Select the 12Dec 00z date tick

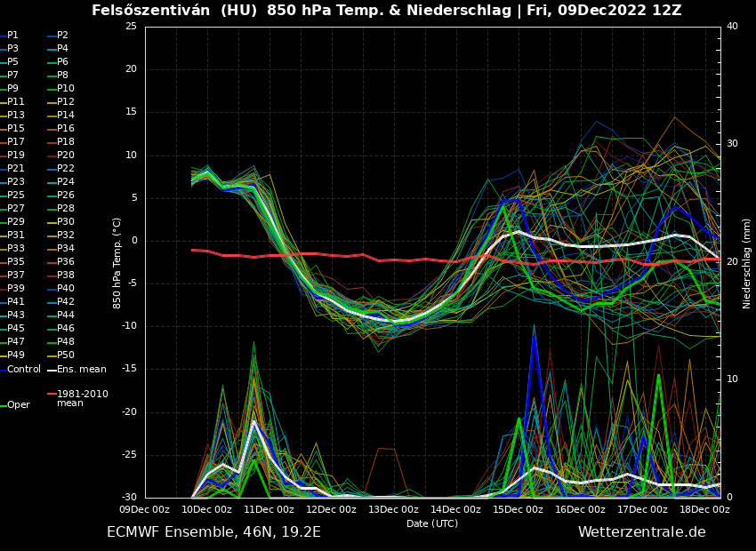click(x=331, y=509)
